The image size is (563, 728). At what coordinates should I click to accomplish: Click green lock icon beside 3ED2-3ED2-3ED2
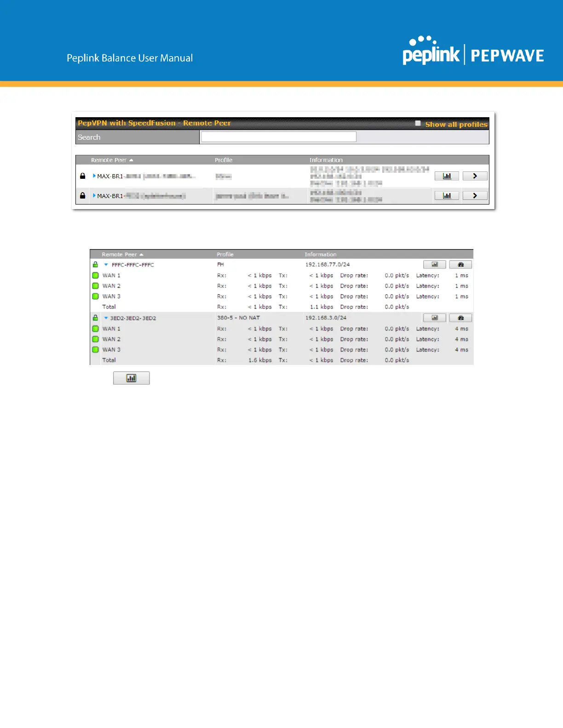pos(95,318)
